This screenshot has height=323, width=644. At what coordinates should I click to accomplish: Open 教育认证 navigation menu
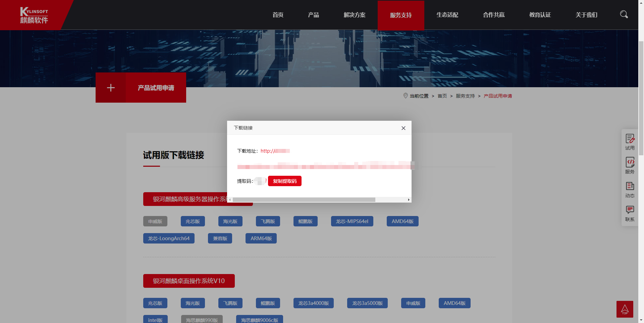pyautogui.click(x=540, y=15)
